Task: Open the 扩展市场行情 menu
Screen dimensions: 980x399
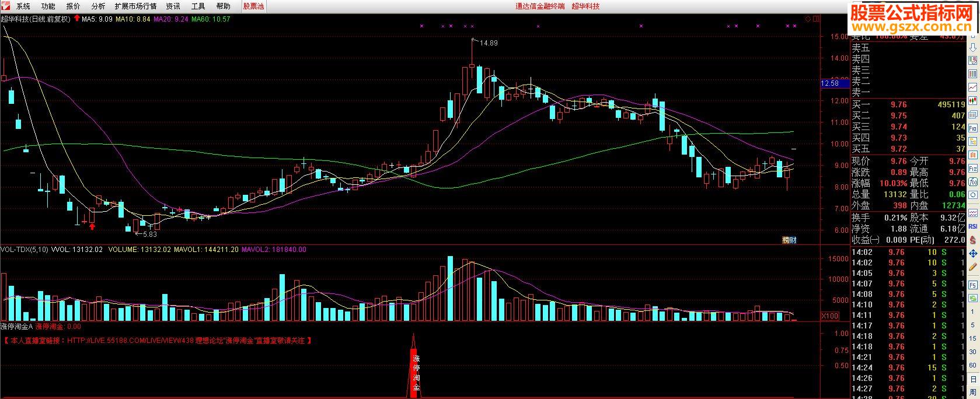Action: click(x=135, y=6)
